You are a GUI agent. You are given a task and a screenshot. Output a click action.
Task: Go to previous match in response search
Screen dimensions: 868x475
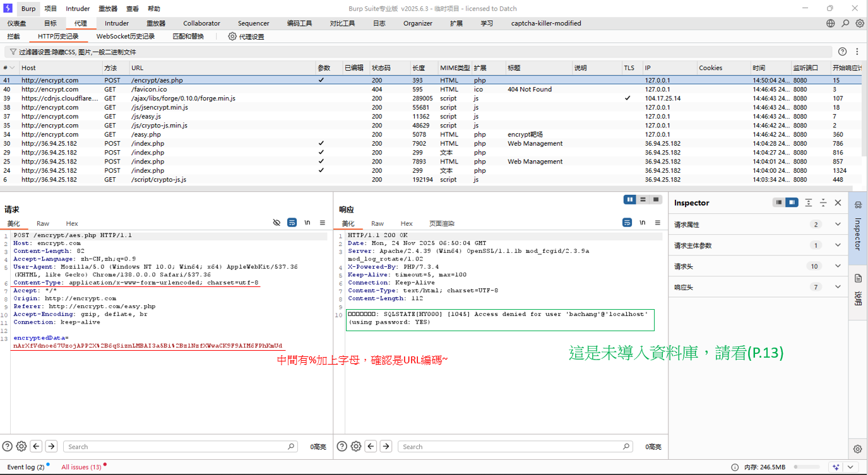(371, 446)
